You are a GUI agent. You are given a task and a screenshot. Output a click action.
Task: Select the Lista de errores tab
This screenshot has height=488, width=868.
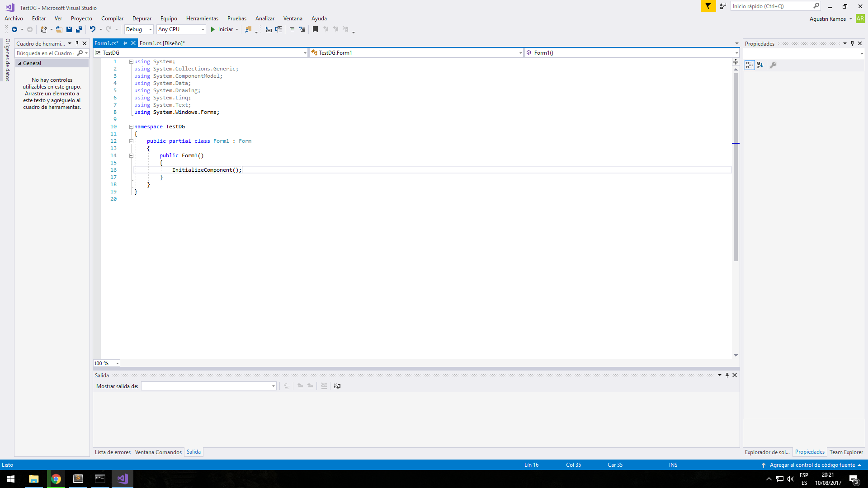tap(112, 452)
